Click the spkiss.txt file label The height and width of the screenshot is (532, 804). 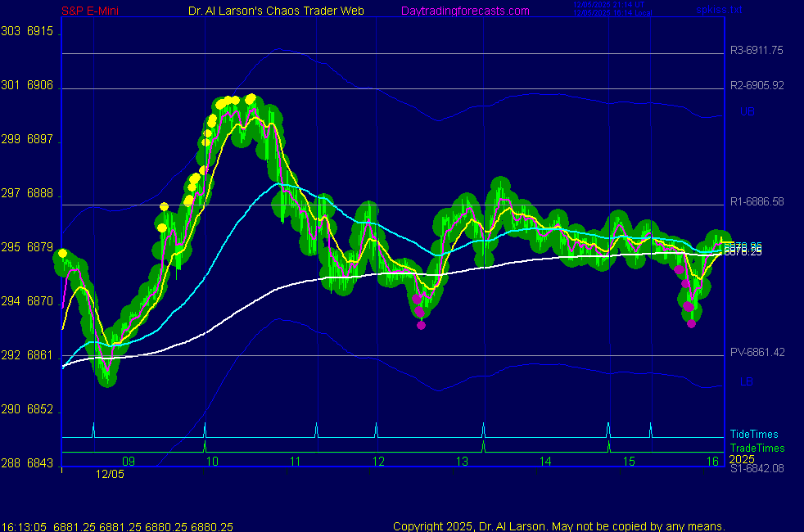(x=720, y=10)
